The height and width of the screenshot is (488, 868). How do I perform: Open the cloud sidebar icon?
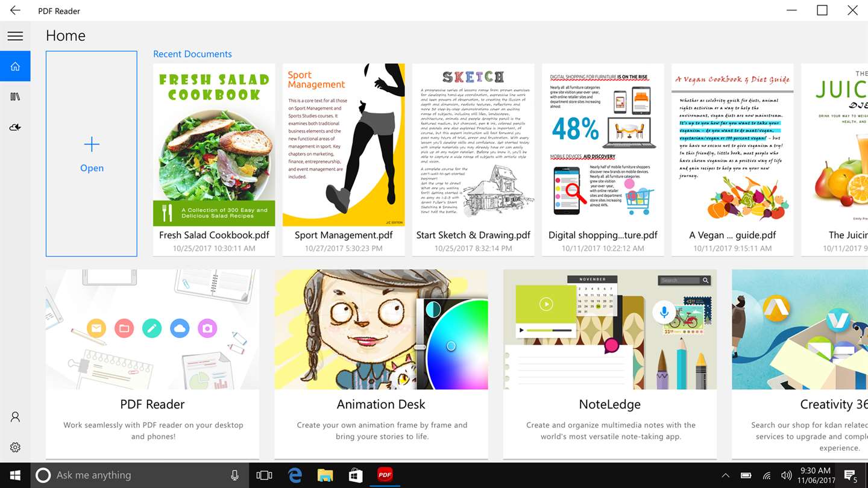15,127
